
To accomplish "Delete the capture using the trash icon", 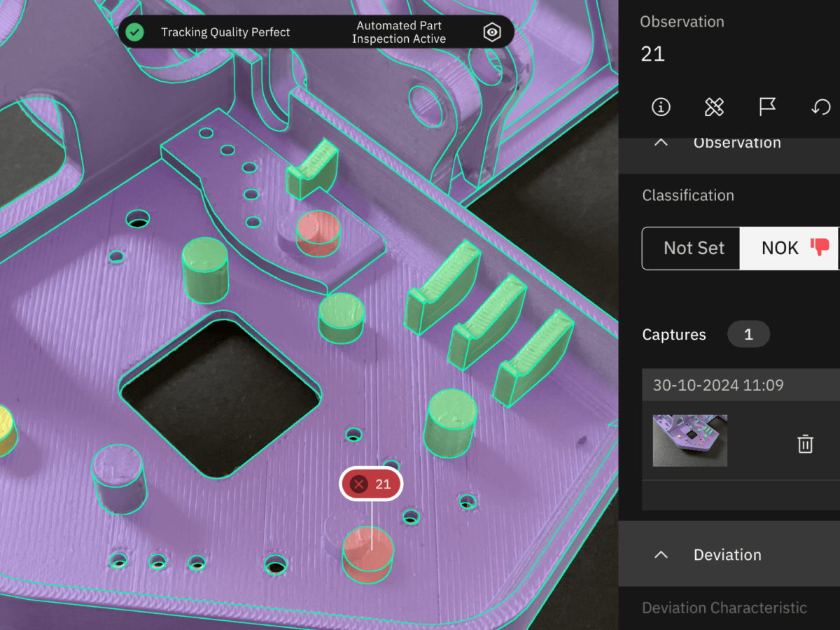I will (x=806, y=444).
